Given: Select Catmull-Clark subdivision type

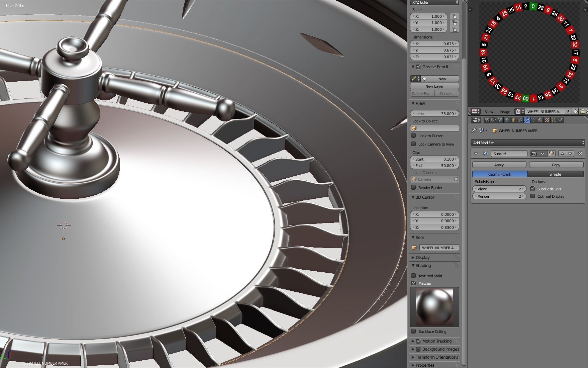Looking at the screenshot, I should (500, 174).
